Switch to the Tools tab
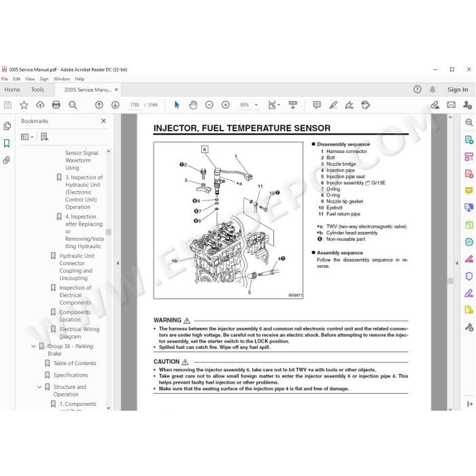Viewport: 476px width, 476px height. pos(37,90)
